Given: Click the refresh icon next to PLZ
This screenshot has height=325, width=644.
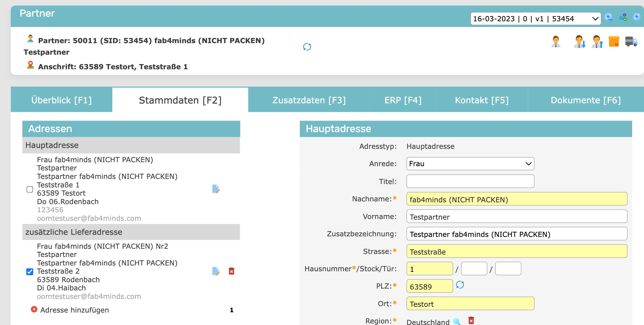Looking at the screenshot, I should (x=460, y=285).
